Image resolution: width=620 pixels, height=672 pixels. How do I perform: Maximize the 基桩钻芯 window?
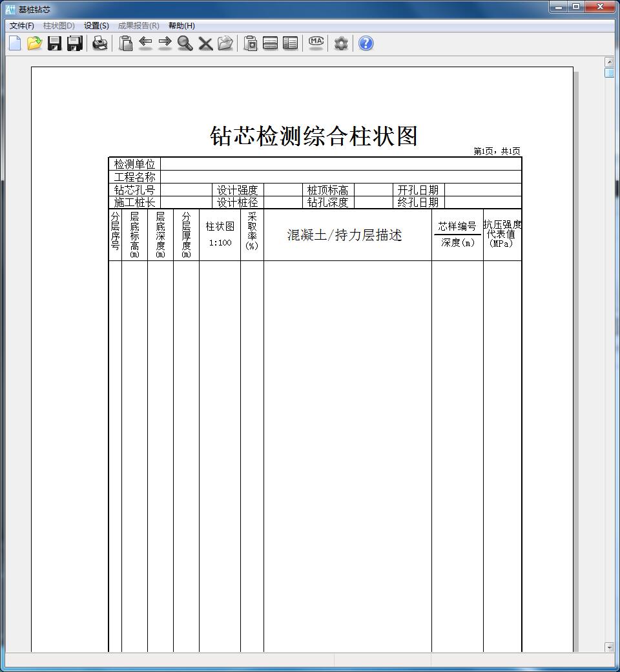point(576,6)
